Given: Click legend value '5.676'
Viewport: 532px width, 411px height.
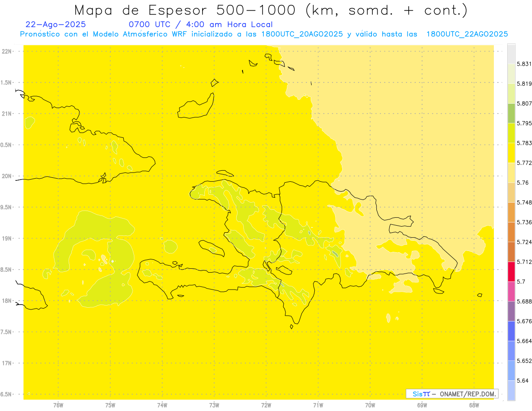Looking at the screenshot, I should [524, 321].
